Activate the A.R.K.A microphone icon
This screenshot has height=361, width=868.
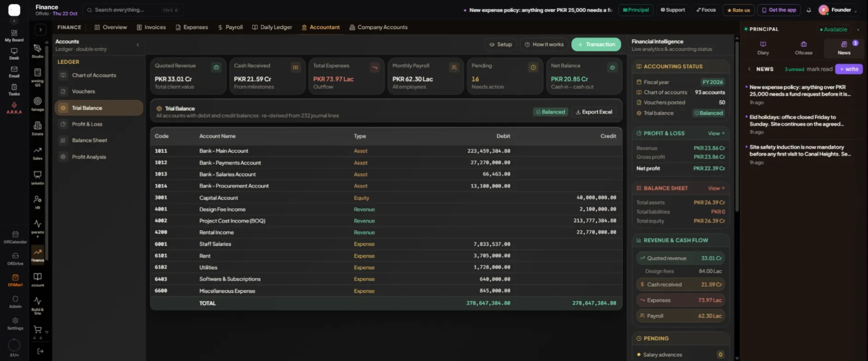tap(14, 108)
